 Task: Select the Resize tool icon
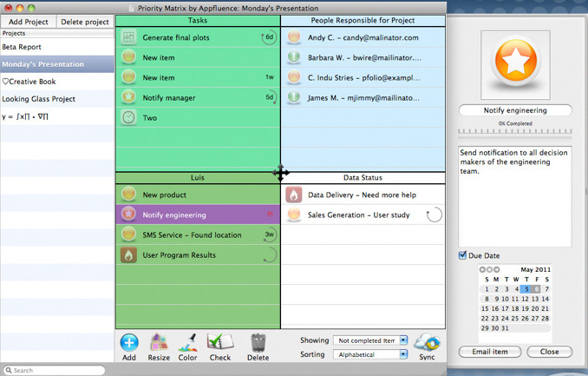(159, 343)
